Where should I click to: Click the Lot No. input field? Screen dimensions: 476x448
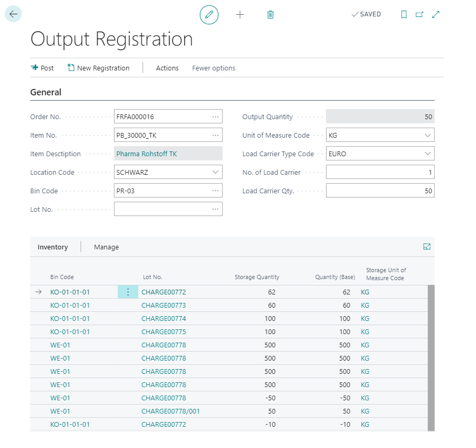168,209
